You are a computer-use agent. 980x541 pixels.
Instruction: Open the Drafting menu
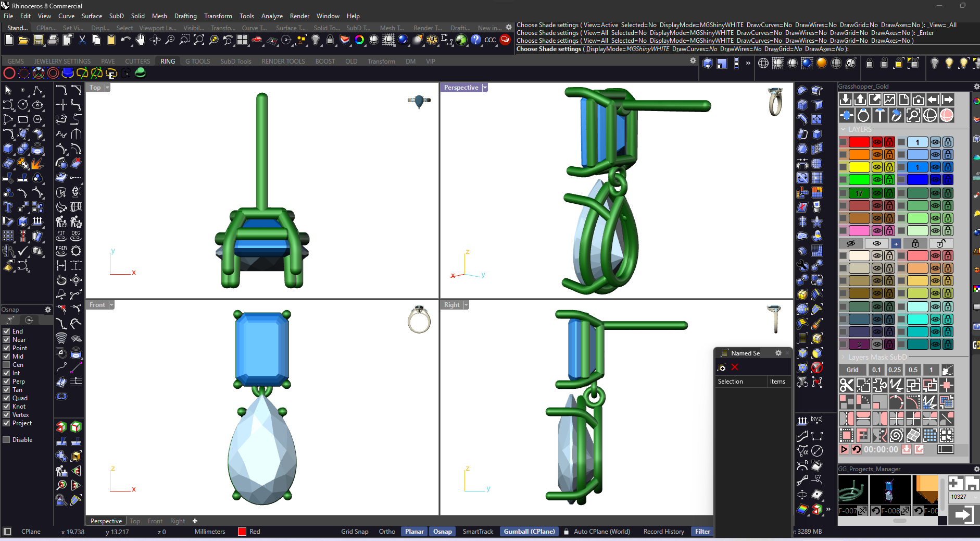[185, 16]
